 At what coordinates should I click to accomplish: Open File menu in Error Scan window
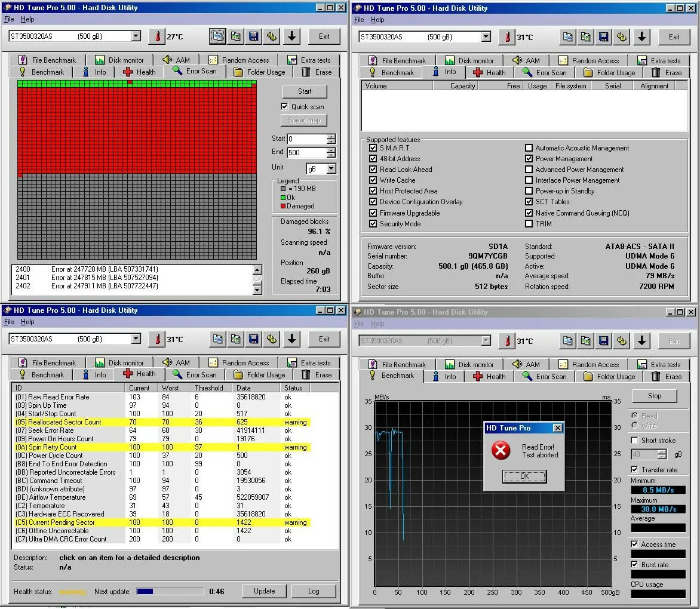[x=9, y=19]
